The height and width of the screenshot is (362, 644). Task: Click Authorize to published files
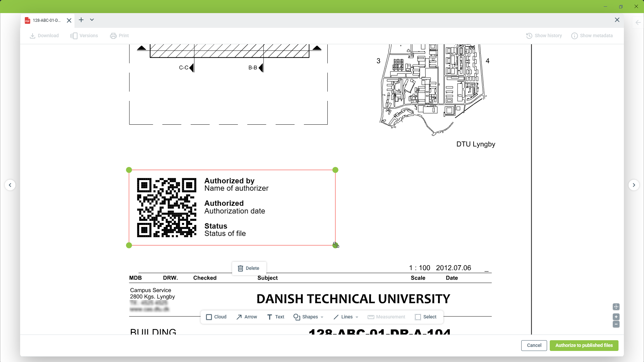584,345
